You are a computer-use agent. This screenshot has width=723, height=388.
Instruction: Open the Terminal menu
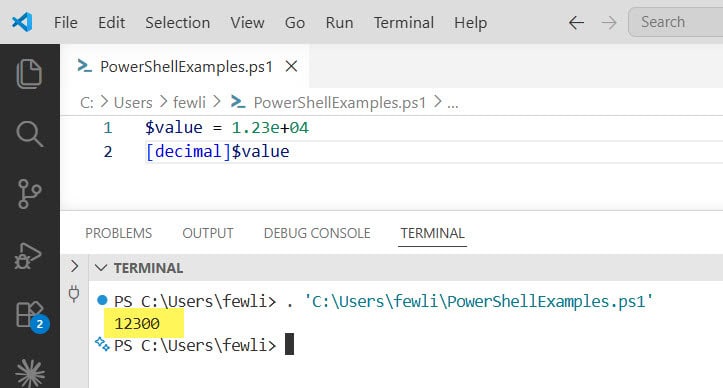pos(403,22)
